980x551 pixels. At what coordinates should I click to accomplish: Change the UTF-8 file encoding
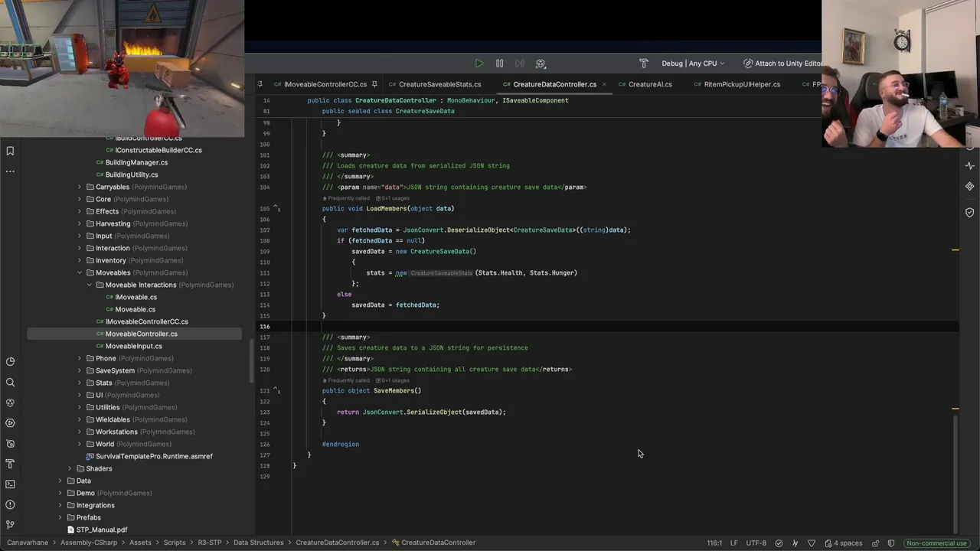[756, 543]
